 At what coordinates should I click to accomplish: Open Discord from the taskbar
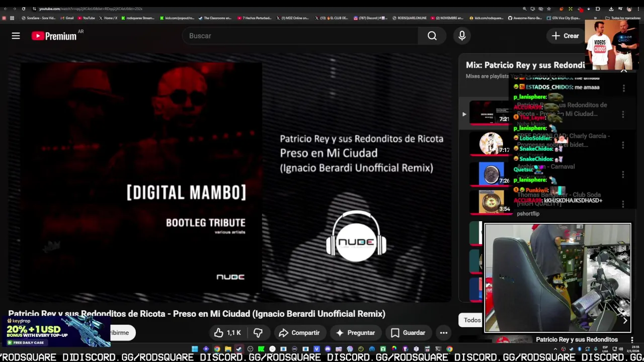(x=328, y=349)
